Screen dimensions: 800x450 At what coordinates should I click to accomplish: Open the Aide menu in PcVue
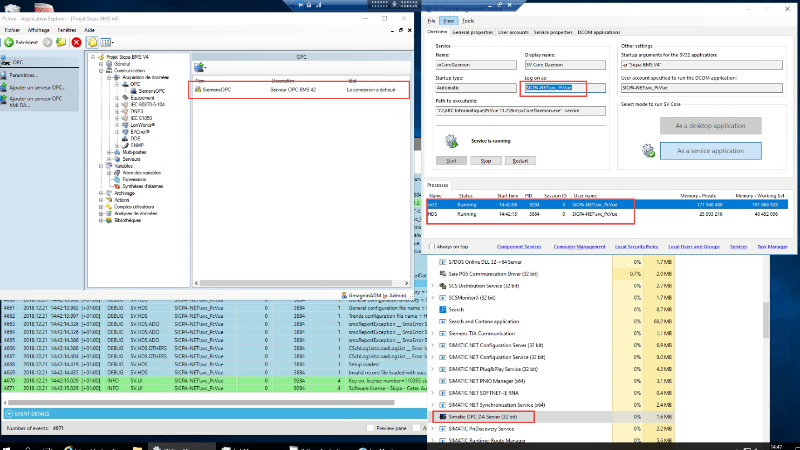89,30
